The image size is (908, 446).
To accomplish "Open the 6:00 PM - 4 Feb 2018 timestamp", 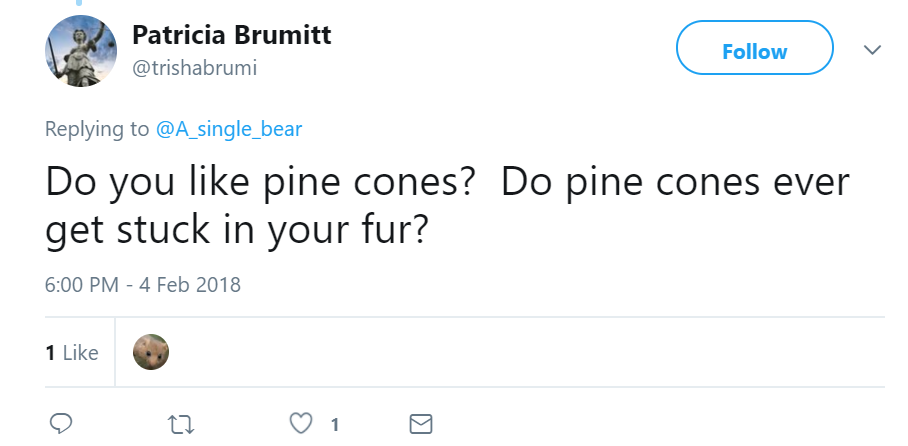I will click(143, 284).
